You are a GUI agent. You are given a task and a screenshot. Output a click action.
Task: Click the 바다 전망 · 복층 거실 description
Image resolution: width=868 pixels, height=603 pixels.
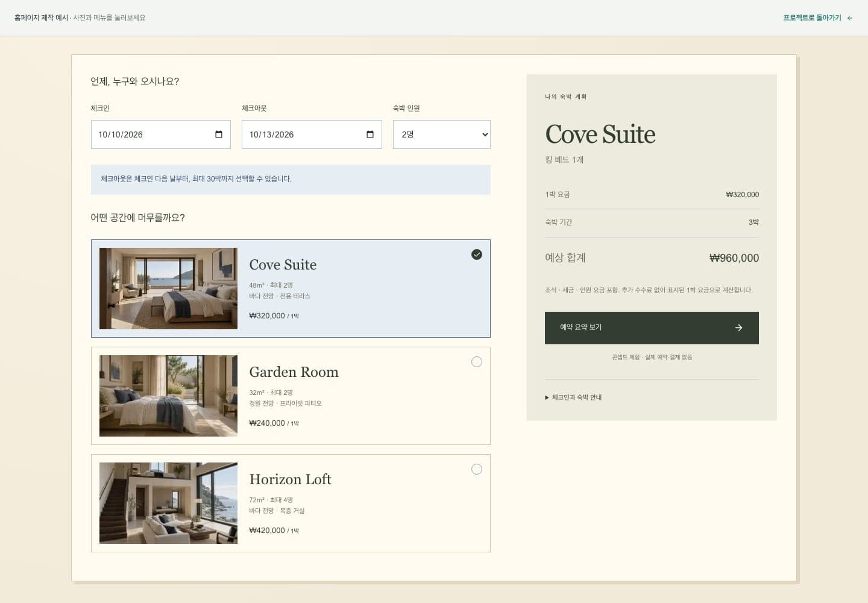pos(277,511)
